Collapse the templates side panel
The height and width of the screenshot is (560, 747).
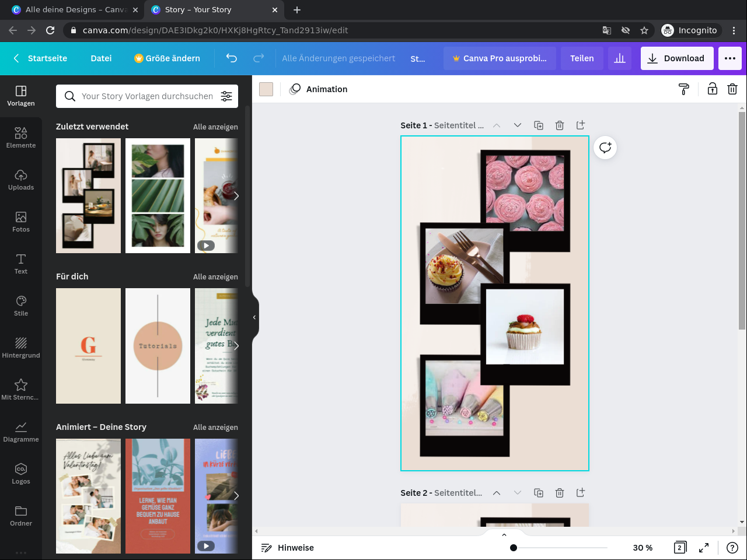pyautogui.click(x=254, y=317)
